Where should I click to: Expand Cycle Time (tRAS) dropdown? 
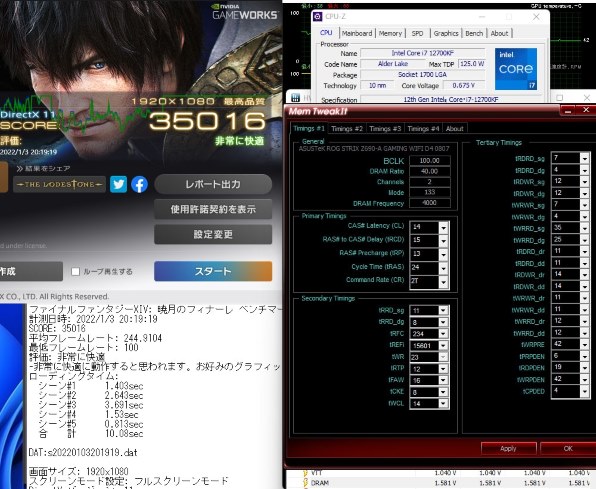pos(443,268)
